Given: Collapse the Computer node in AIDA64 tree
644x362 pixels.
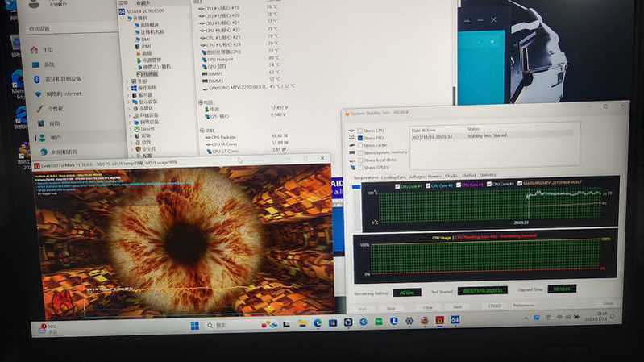Looking at the screenshot, I should pos(123,19).
